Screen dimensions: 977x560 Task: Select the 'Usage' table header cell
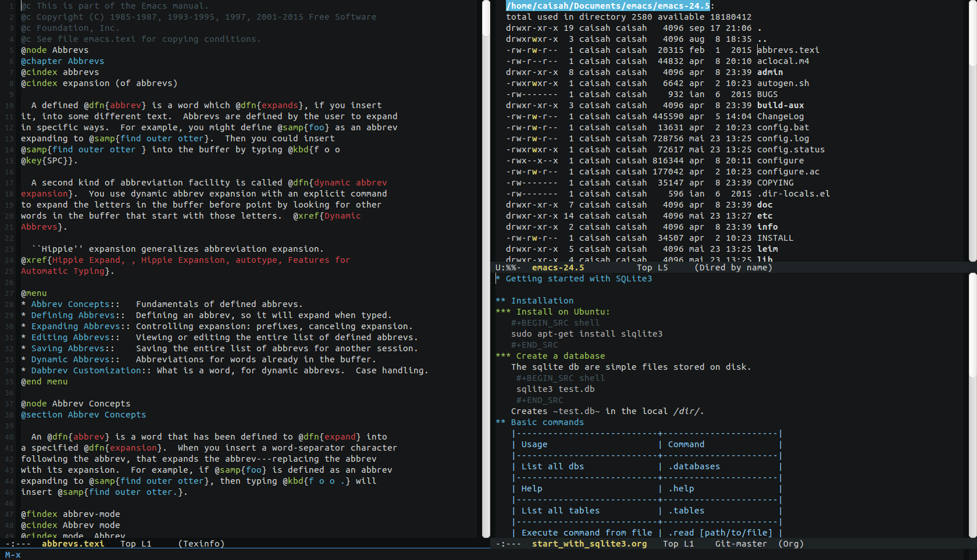[x=534, y=444]
